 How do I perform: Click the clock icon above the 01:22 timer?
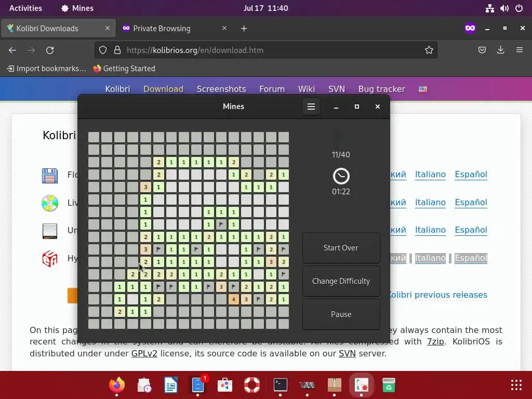(x=341, y=176)
